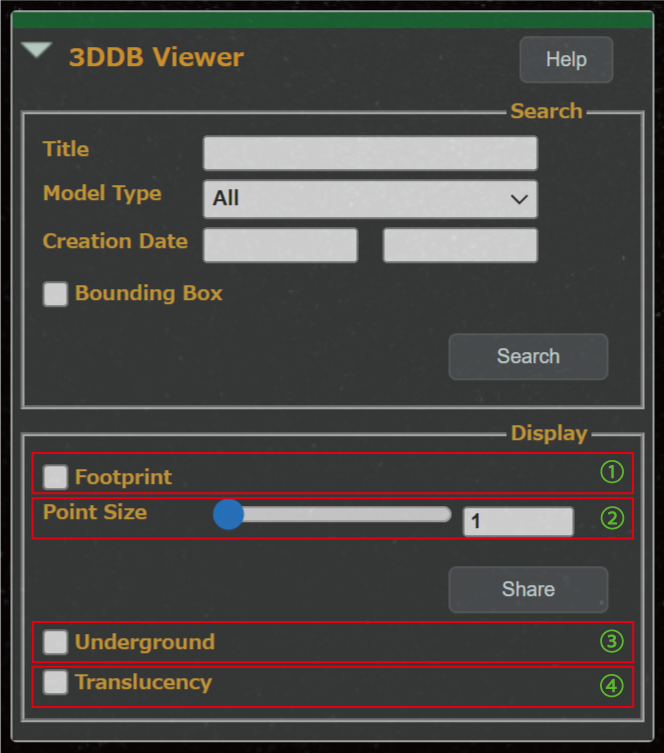Select the first Creation Date field
This screenshot has height=753, width=664.
280,245
